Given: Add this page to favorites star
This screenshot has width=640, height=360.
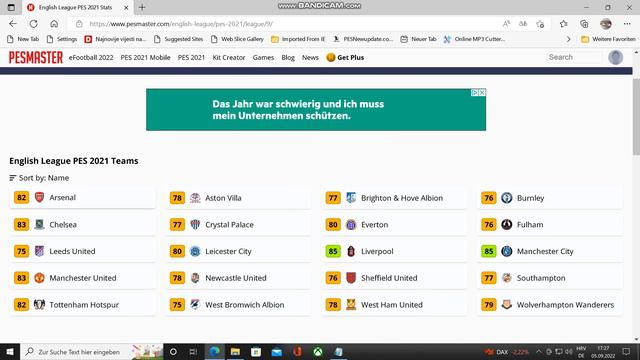Looking at the screenshot, I should click(x=540, y=24).
